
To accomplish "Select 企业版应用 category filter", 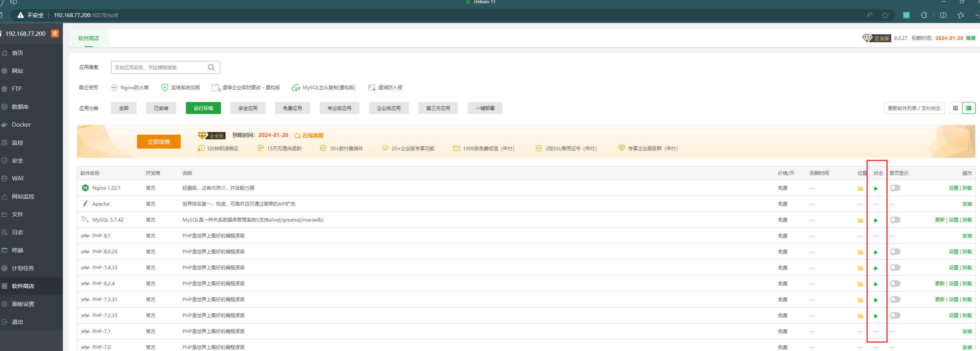I will click(389, 108).
